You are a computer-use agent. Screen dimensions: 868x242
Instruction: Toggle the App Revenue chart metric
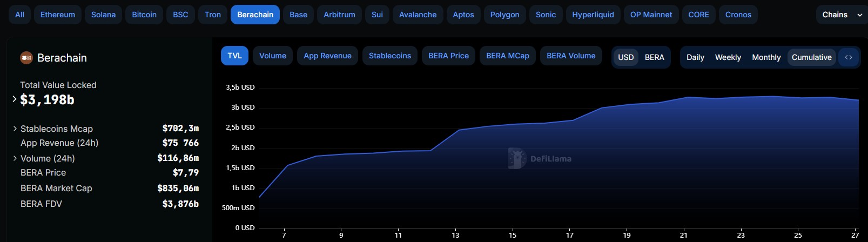327,56
